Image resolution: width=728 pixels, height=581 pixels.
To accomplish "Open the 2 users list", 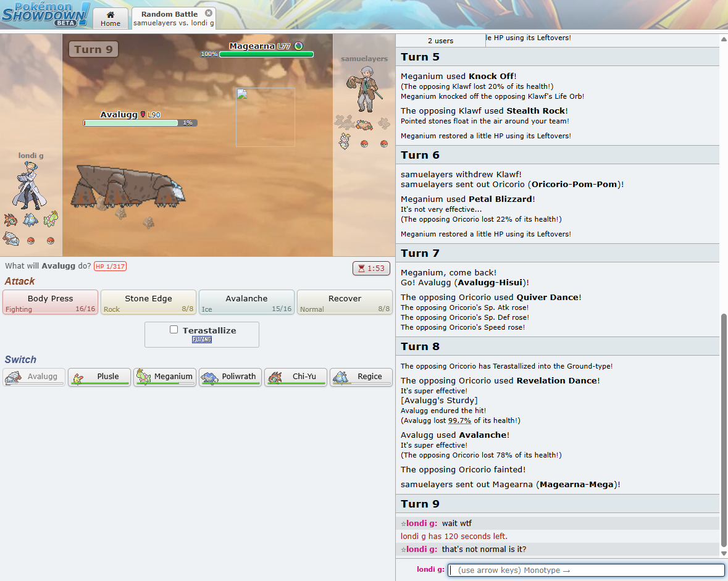I will click(441, 40).
